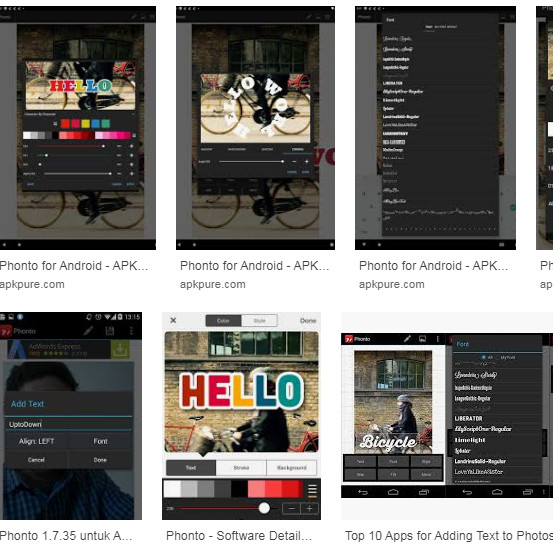This screenshot has width=553, height=553.
Task: Click Font header in Bicycle thumbnail panel
Action: tap(462, 344)
